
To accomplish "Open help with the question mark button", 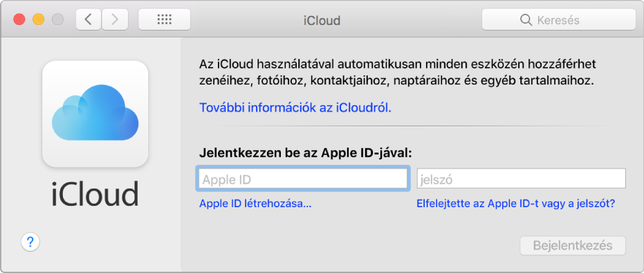I will point(30,242).
